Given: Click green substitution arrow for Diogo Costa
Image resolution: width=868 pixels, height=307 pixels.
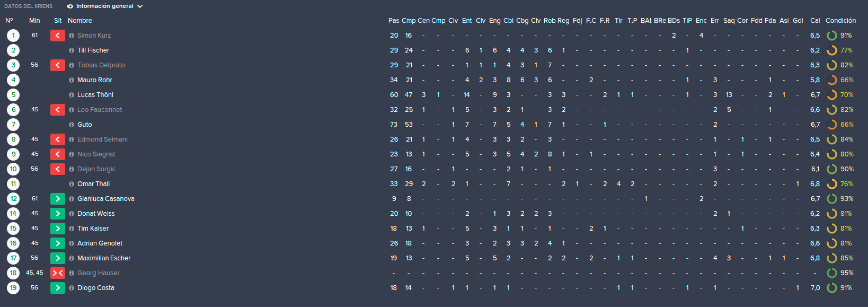Looking at the screenshot, I should click(58, 288).
